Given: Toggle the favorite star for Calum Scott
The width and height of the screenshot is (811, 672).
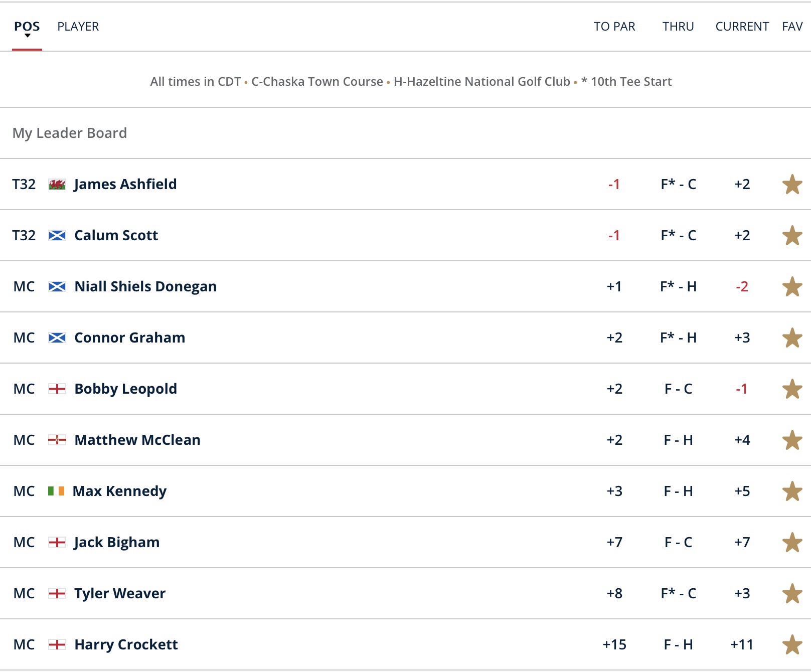Looking at the screenshot, I should (792, 236).
